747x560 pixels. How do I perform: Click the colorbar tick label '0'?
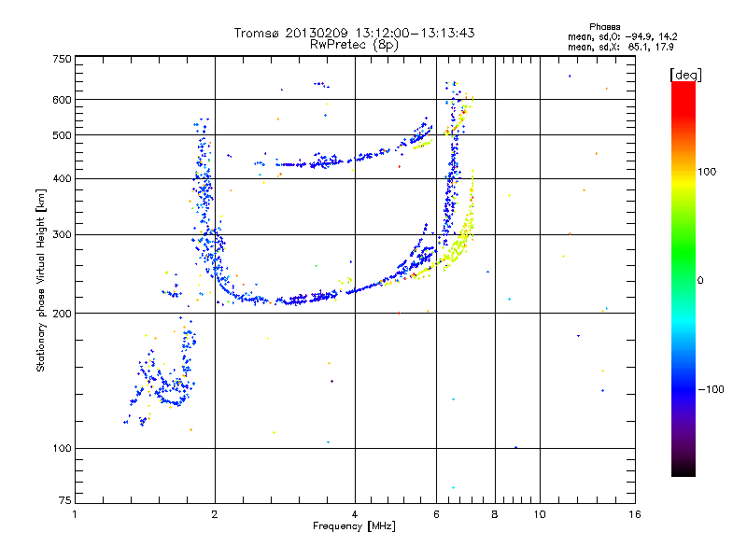click(700, 281)
